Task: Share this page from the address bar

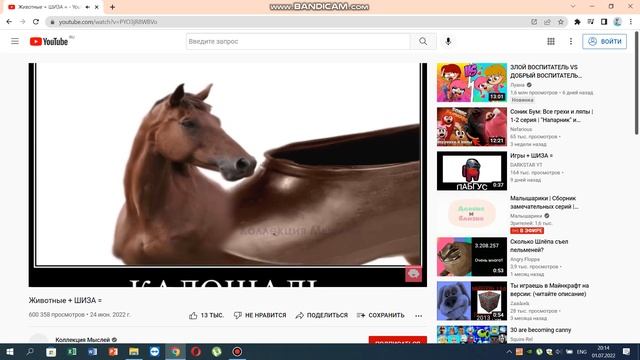Action: pos(547,22)
